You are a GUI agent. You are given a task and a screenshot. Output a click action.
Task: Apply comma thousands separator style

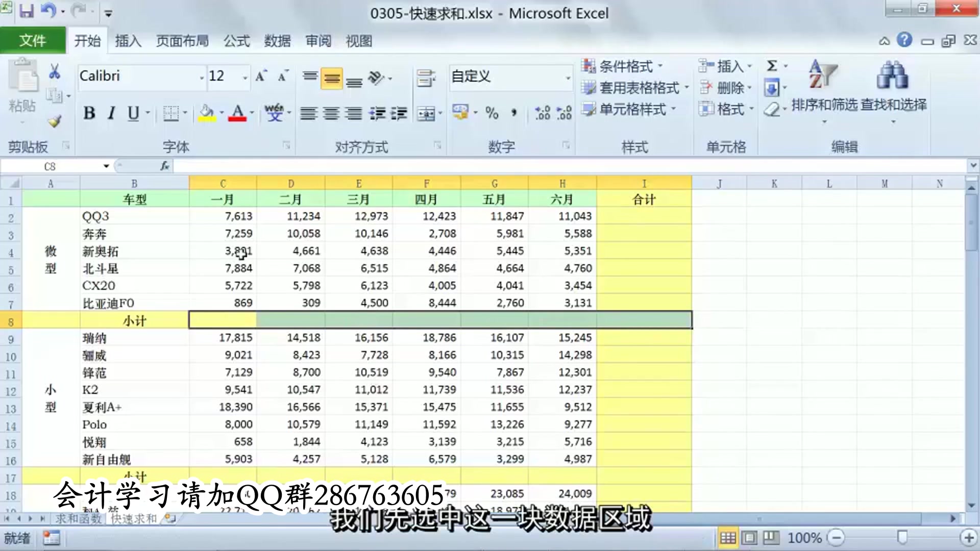pos(513,113)
